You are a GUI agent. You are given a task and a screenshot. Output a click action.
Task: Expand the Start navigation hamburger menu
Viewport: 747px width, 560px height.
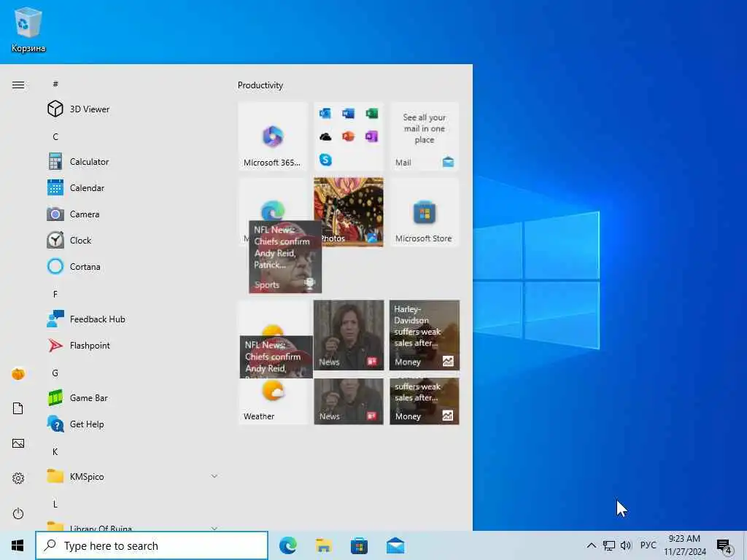coord(18,85)
